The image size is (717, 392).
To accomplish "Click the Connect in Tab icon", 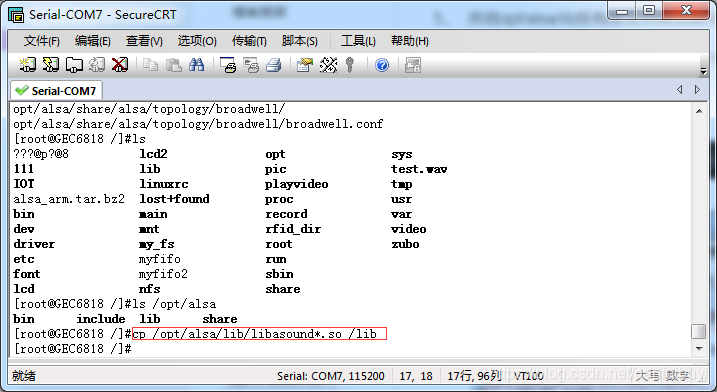I will pyautogui.click(x=74, y=65).
